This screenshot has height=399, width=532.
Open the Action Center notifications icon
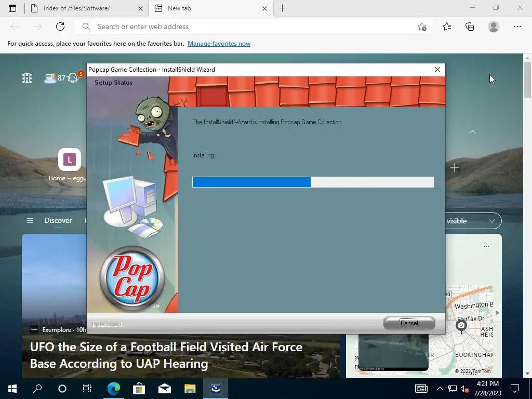click(515, 389)
